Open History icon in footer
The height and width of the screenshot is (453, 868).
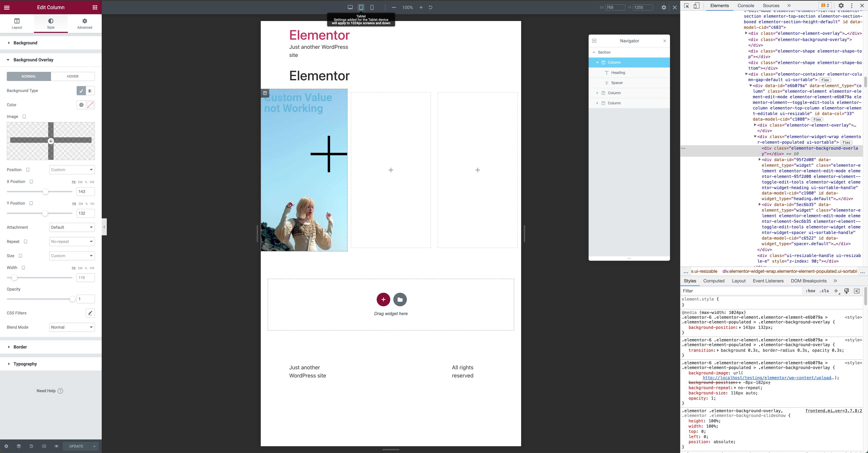click(x=31, y=446)
